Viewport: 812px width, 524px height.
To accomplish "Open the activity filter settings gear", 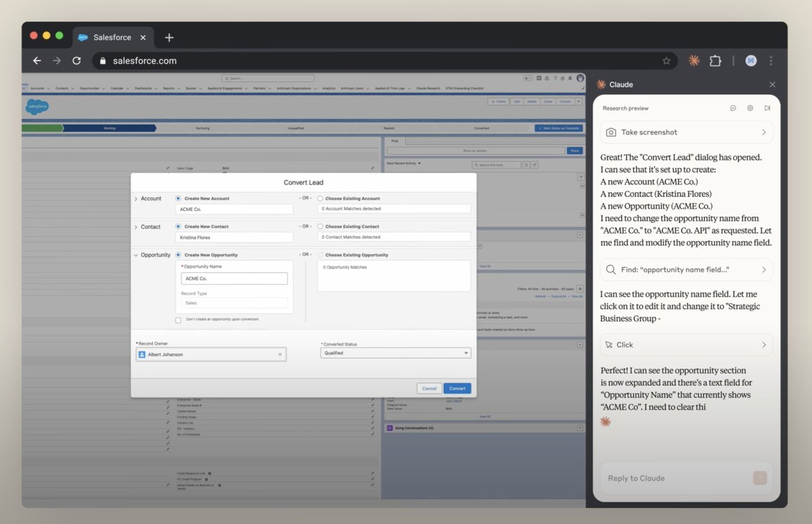I will click(x=579, y=288).
